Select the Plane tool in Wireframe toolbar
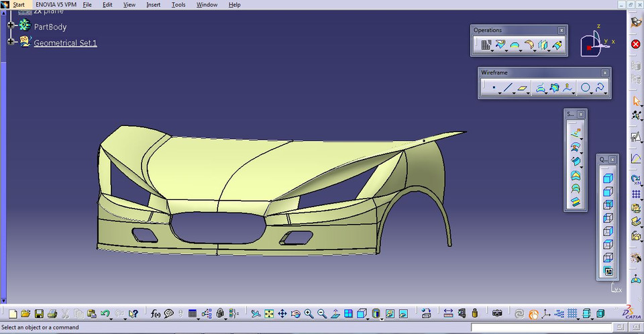This screenshot has height=334, width=644. tap(523, 87)
